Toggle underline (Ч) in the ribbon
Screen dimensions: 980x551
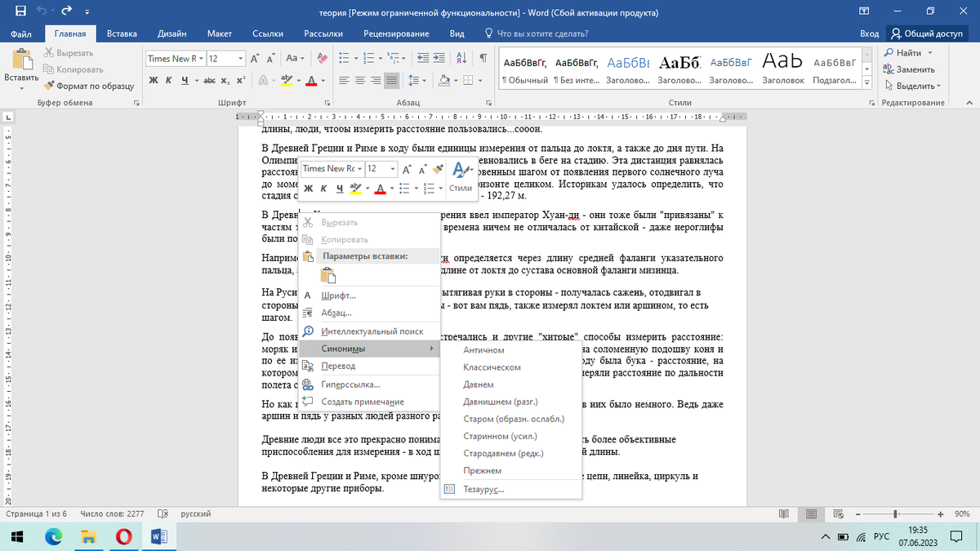tap(185, 80)
